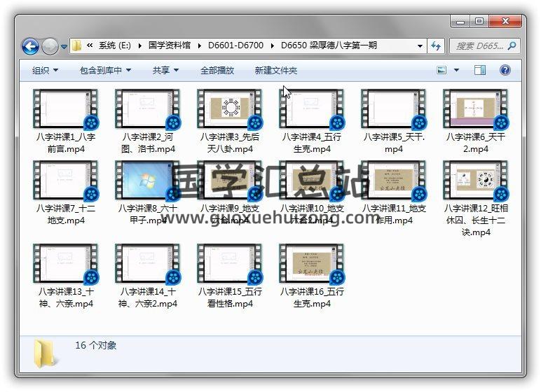
Task: Go to the D6601-D6700 folder in path
Action: coord(235,45)
